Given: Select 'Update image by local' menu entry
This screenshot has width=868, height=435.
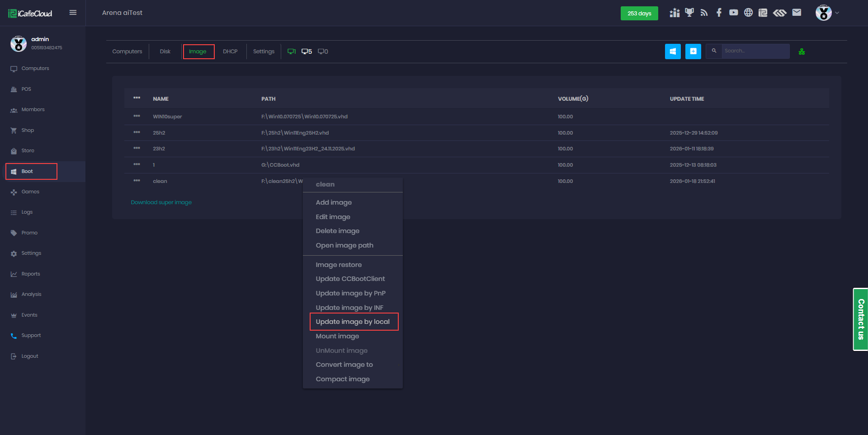Looking at the screenshot, I should tap(353, 322).
